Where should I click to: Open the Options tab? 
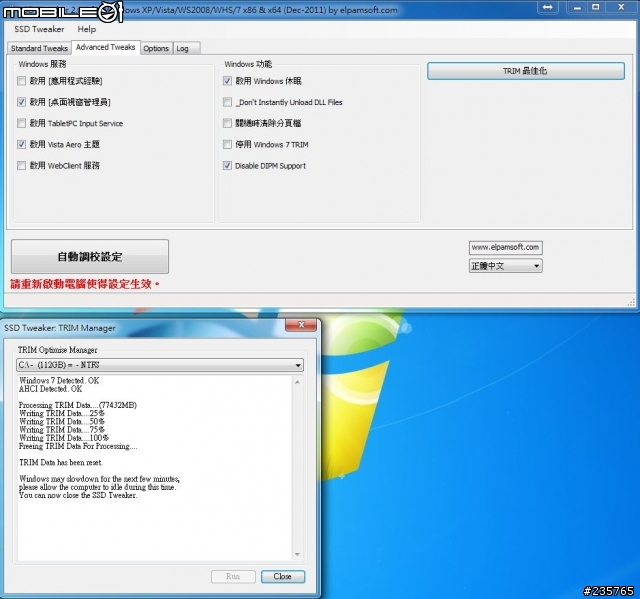point(156,48)
